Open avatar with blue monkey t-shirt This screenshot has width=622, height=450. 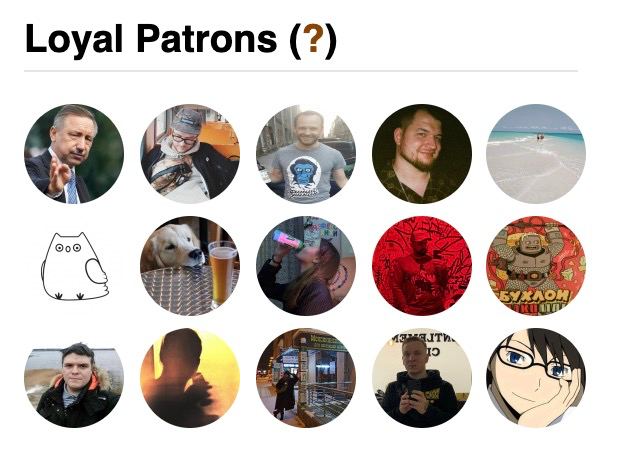click(x=306, y=154)
